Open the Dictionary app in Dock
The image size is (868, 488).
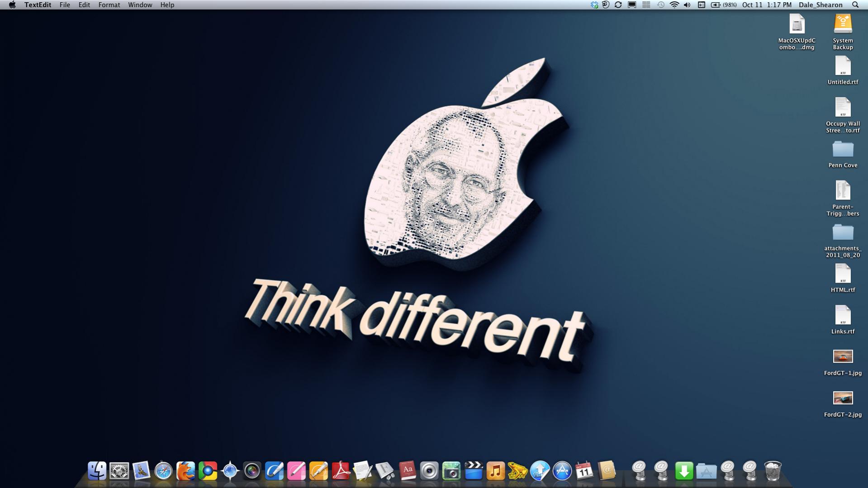coord(407,471)
